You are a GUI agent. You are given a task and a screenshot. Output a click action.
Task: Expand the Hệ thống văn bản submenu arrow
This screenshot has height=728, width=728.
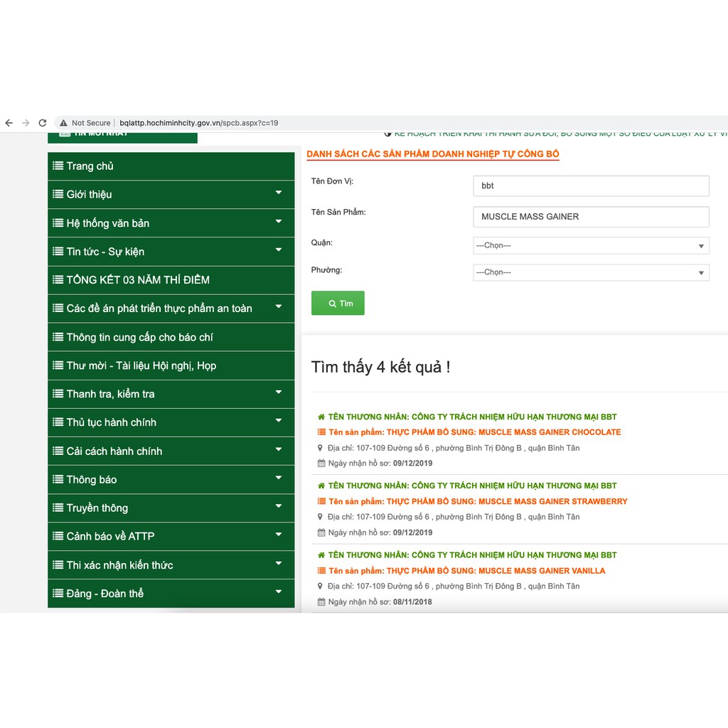tap(279, 222)
